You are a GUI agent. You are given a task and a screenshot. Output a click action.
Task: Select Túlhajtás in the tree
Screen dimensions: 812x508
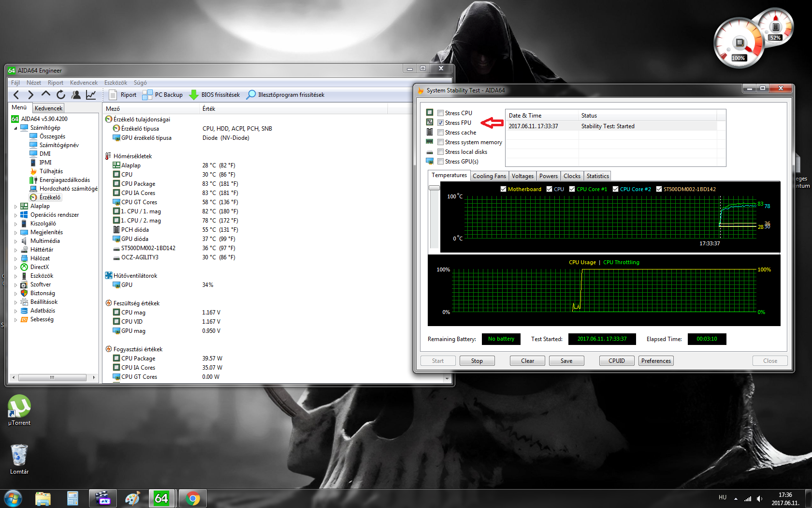click(46, 171)
